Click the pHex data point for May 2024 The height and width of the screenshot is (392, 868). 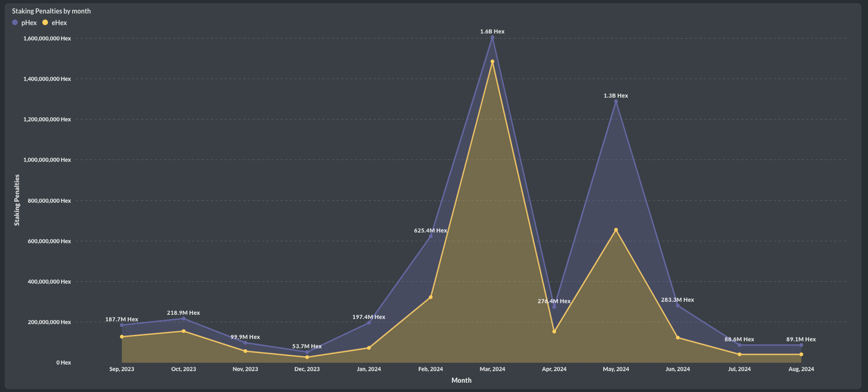point(616,101)
